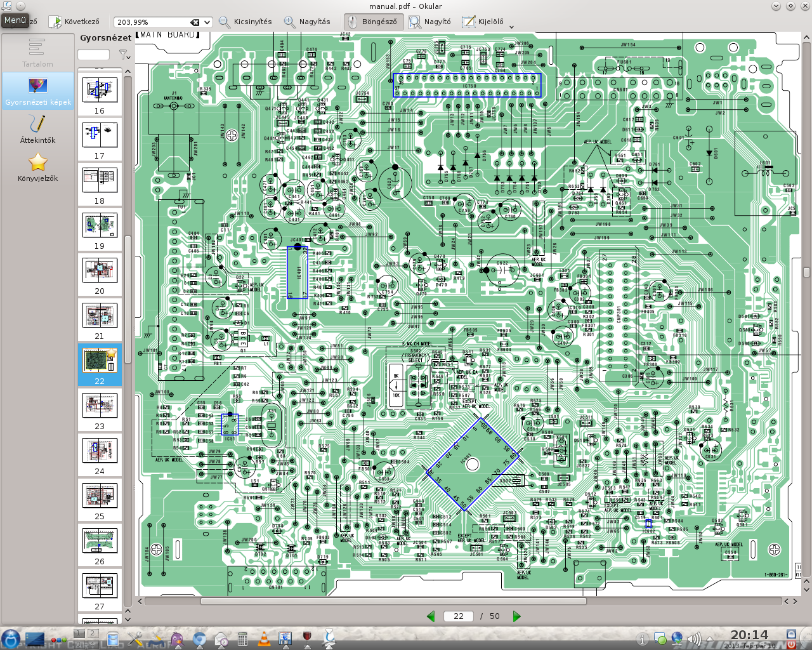
Task: Open the VLC media player icon
Action: [x=264, y=639]
